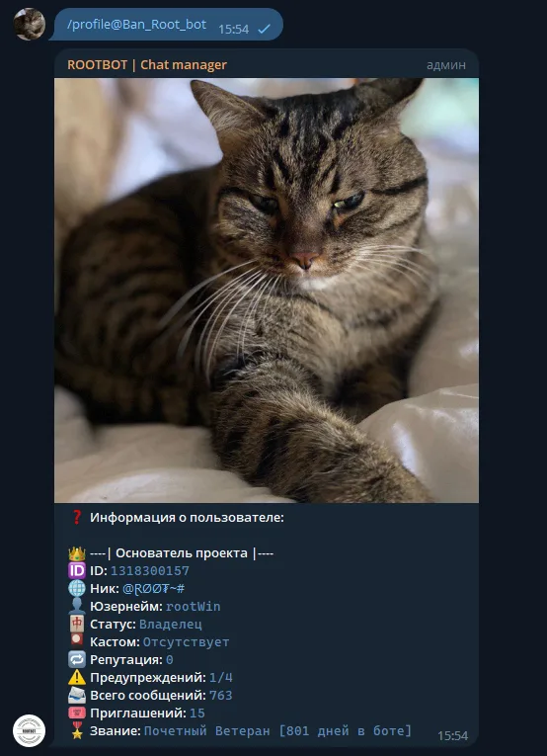Click the repeat arrows emoji beside Репутация
The width and height of the screenshot is (547, 756).
[77, 659]
